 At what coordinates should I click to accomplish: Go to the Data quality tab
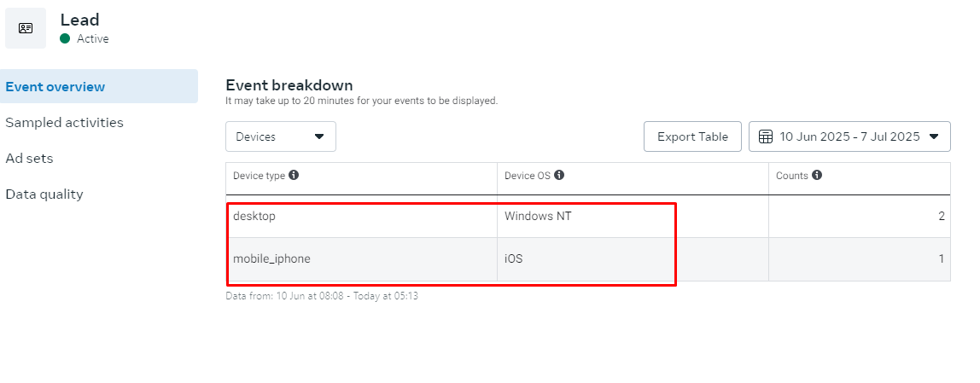pos(44,194)
